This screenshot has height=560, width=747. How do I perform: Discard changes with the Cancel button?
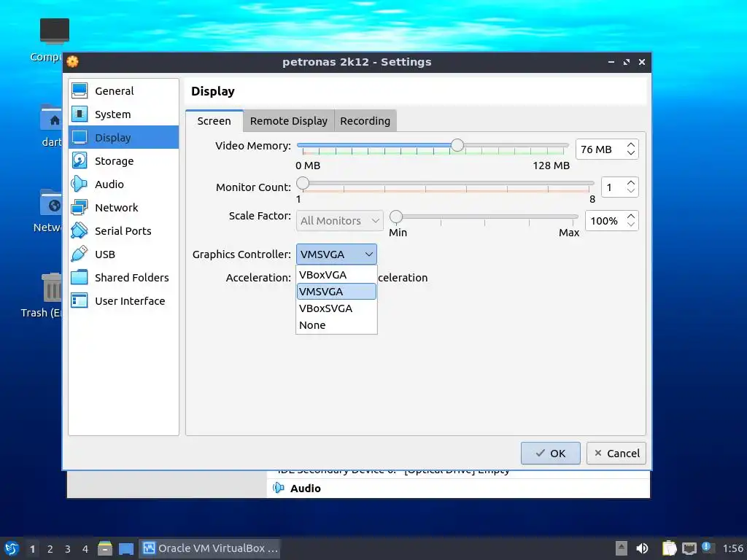coord(616,453)
